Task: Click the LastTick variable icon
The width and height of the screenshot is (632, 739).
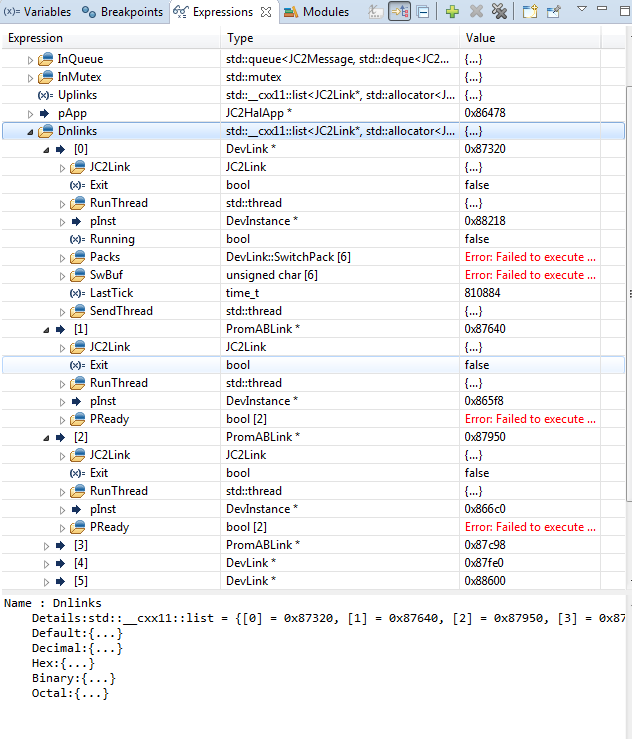Action: pos(77,293)
